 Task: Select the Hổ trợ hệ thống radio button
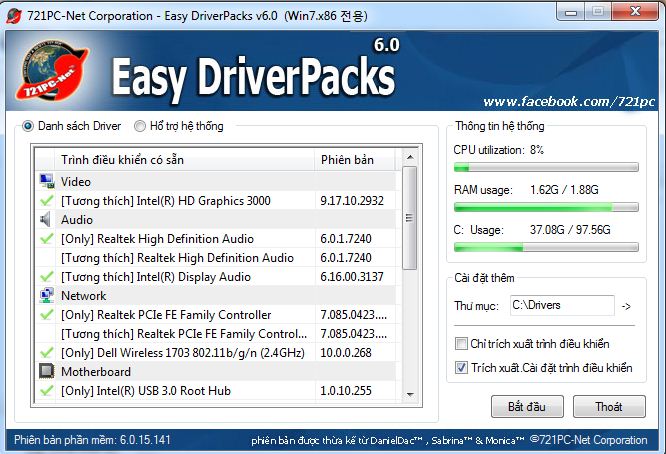tap(140, 126)
